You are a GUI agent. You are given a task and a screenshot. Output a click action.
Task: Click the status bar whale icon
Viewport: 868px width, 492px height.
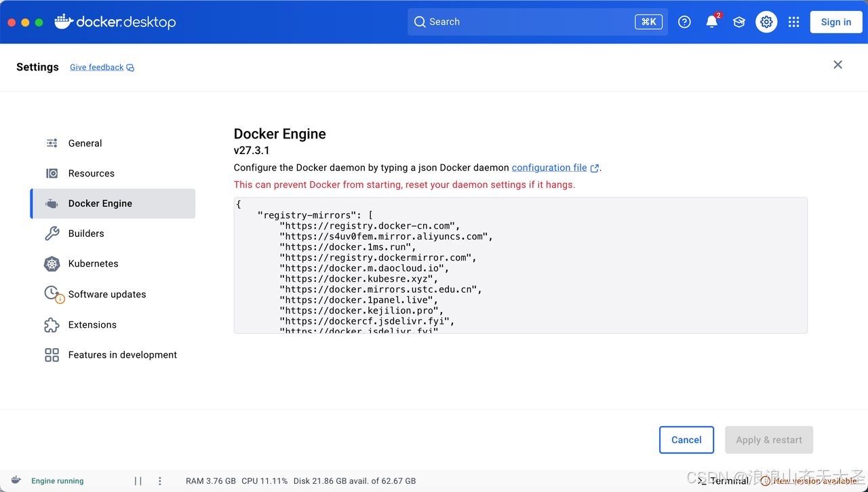pyautogui.click(x=16, y=480)
